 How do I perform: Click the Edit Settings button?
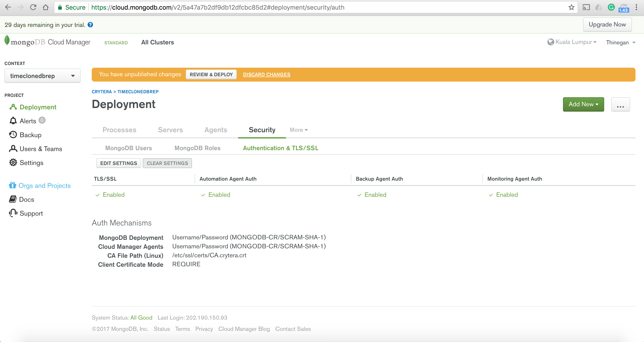[119, 163]
